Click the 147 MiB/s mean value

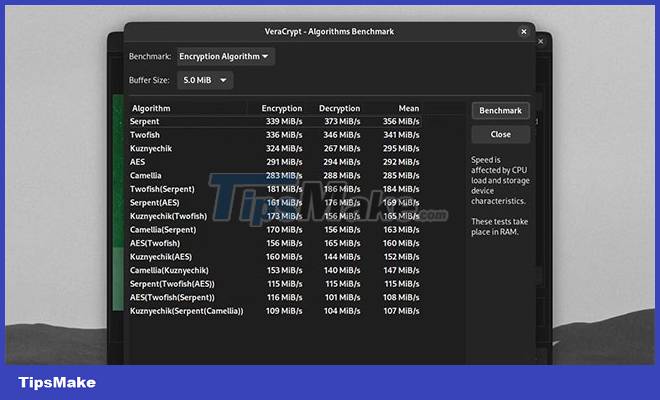coord(401,270)
